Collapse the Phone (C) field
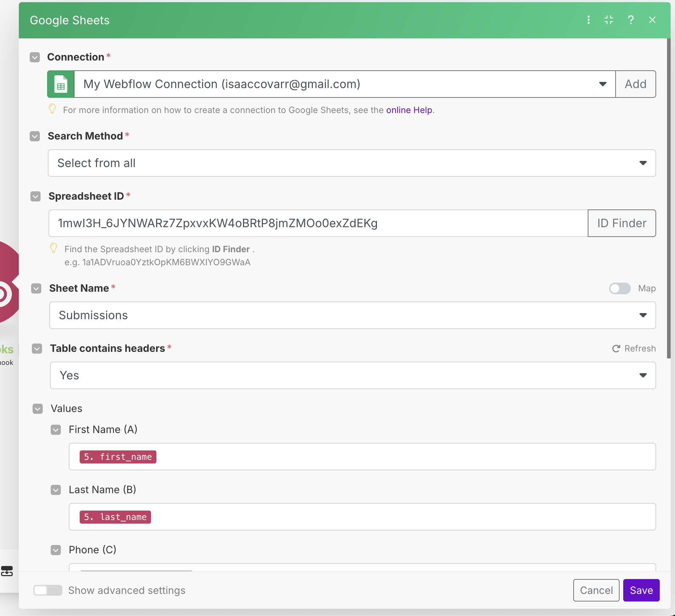Screen dimensions: 675x616 [x=56, y=550]
